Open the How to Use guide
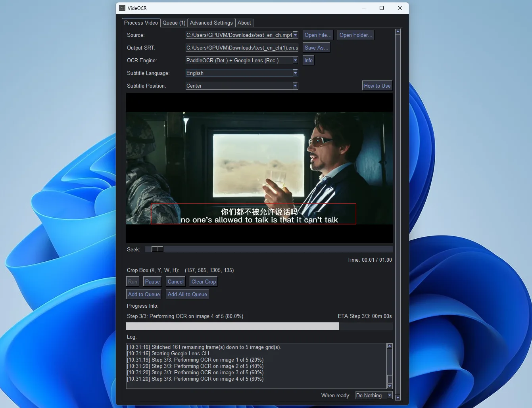This screenshot has height=408, width=532. [x=377, y=86]
